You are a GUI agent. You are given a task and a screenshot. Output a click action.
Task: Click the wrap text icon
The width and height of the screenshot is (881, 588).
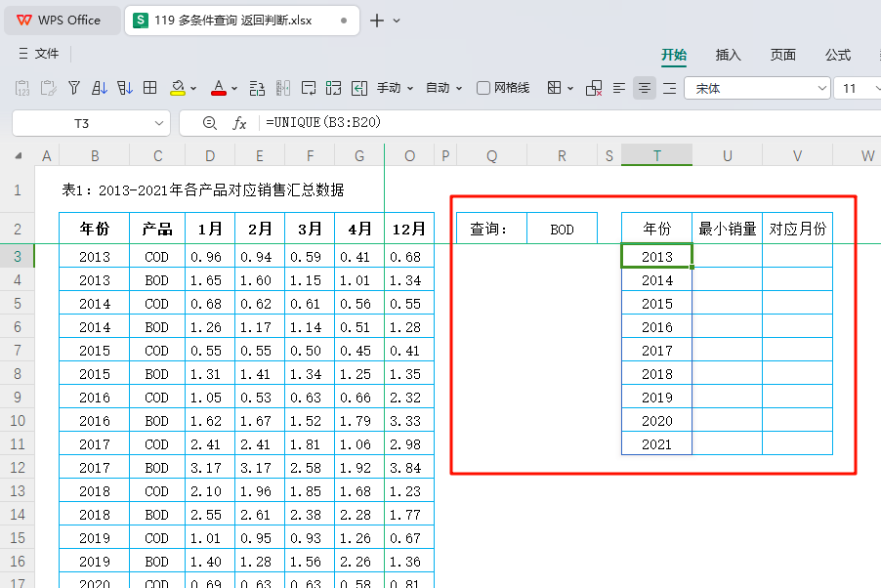pos(309,88)
